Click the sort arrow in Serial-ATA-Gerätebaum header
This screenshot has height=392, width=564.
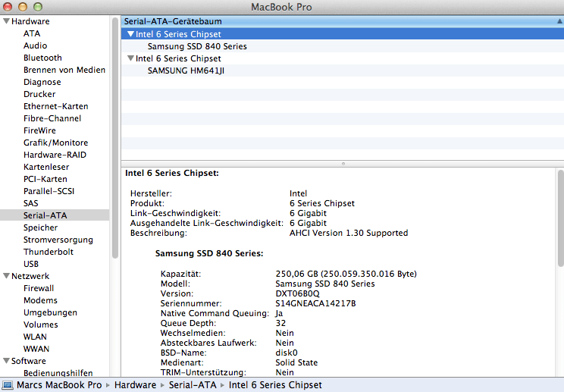point(559,21)
